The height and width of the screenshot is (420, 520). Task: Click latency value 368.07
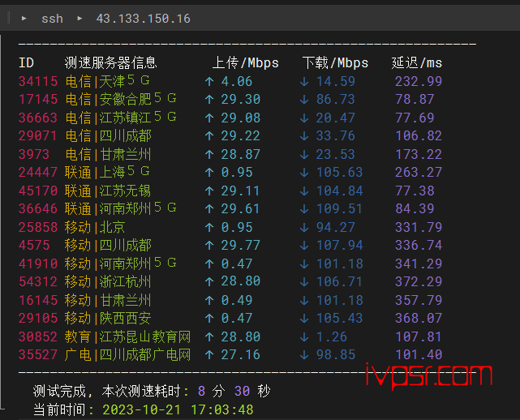[419, 318]
